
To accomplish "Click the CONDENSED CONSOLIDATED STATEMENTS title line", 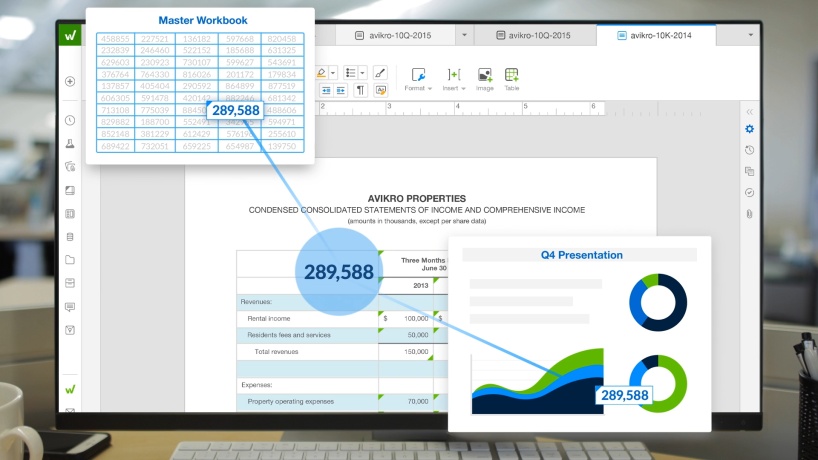I will pyautogui.click(x=417, y=210).
